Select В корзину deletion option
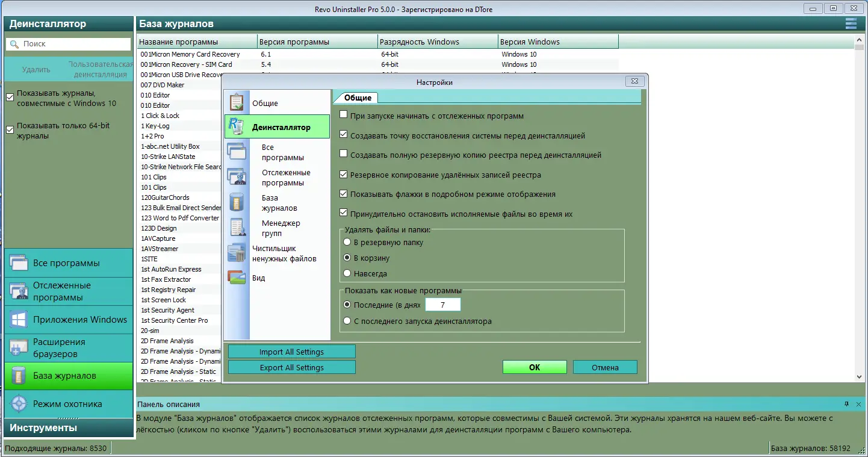Image resolution: width=868 pixels, height=457 pixels. click(347, 258)
